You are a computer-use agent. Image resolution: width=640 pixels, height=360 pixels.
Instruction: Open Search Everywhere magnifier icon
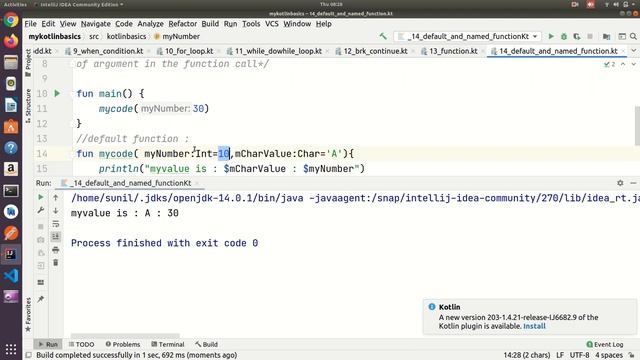click(x=633, y=36)
